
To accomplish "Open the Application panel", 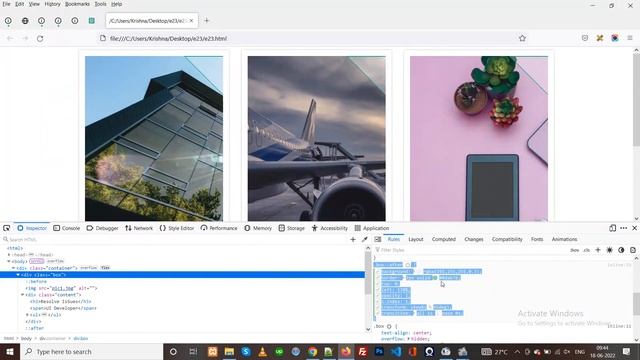I will tap(372, 228).
